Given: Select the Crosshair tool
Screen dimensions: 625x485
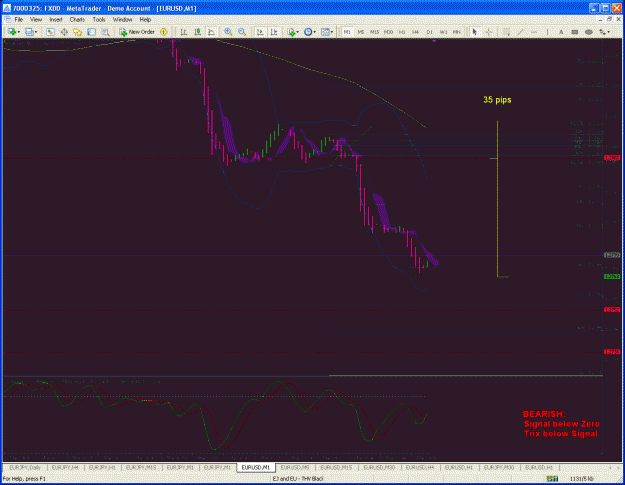Looking at the screenshot, I should pyautogui.click(x=488, y=32).
